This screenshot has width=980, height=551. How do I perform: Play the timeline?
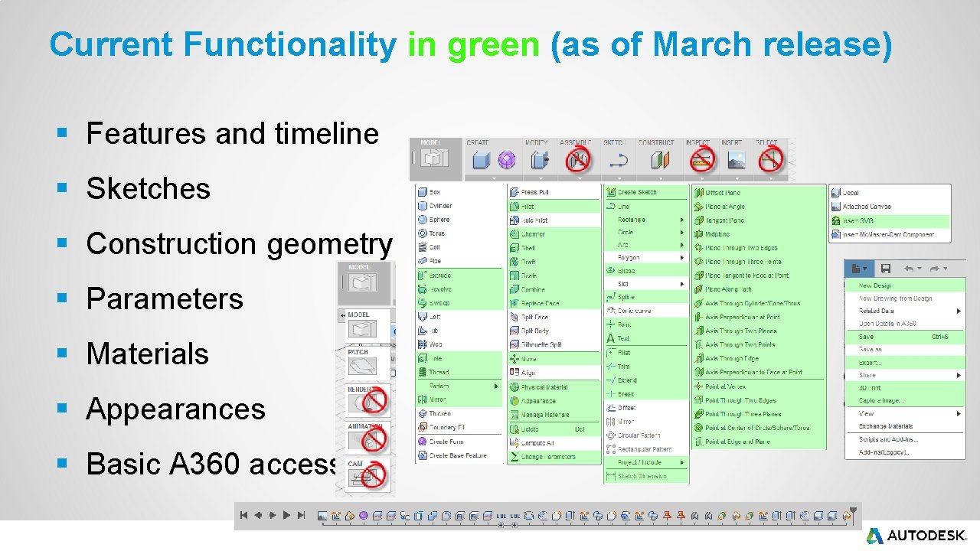point(287,516)
